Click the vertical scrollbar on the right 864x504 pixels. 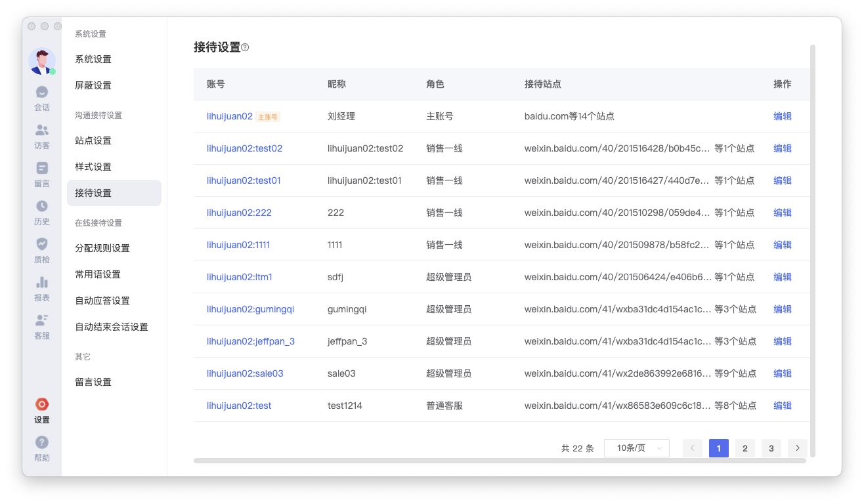[x=813, y=251]
